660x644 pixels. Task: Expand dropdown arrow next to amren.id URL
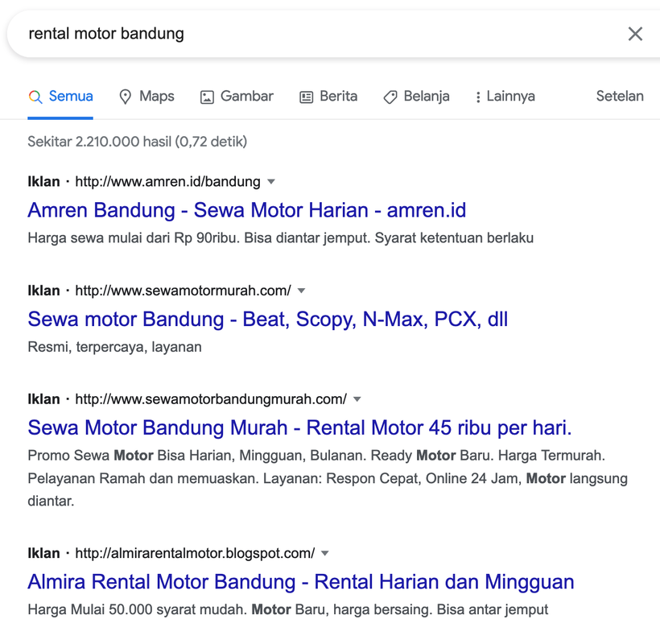click(x=271, y=181)
